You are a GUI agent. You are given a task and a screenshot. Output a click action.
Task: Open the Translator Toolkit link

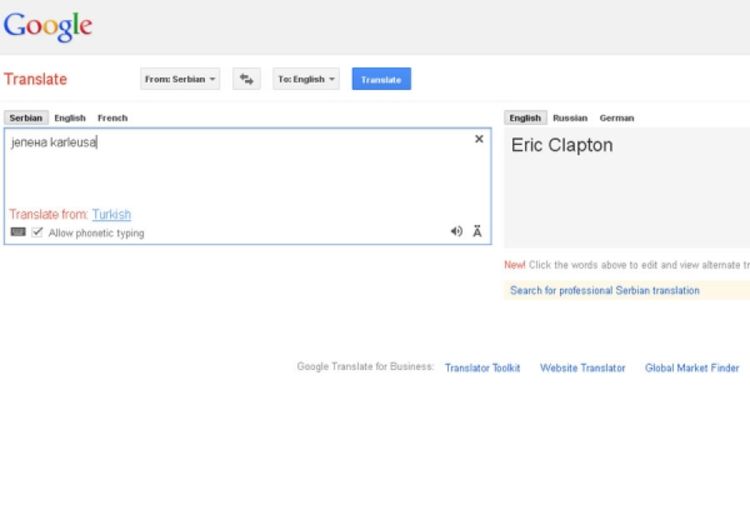click(482, 368)
